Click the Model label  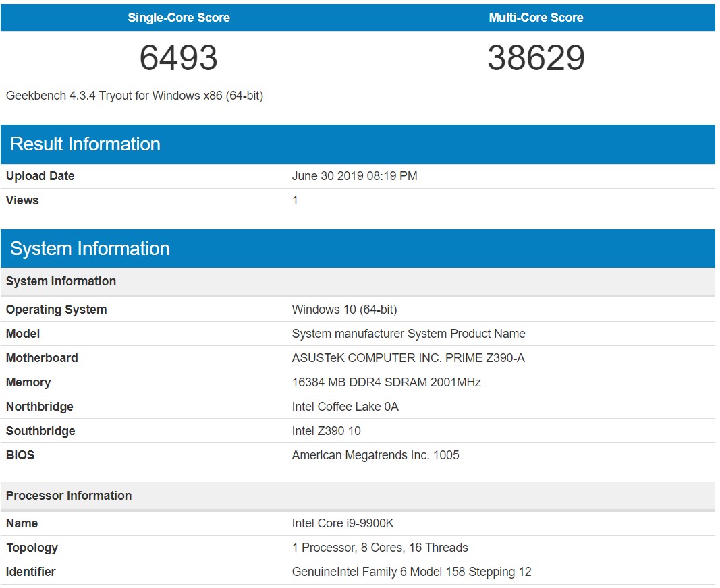pos(23,334)
